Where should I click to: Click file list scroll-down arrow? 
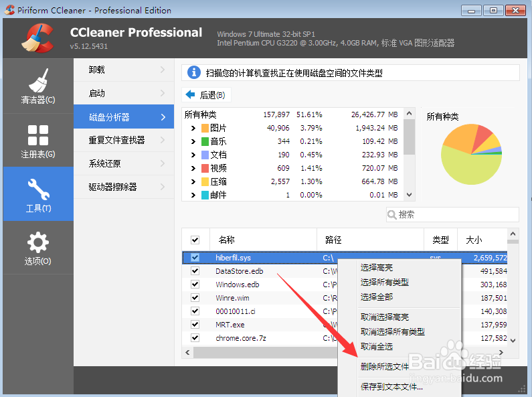pos(513,340)
